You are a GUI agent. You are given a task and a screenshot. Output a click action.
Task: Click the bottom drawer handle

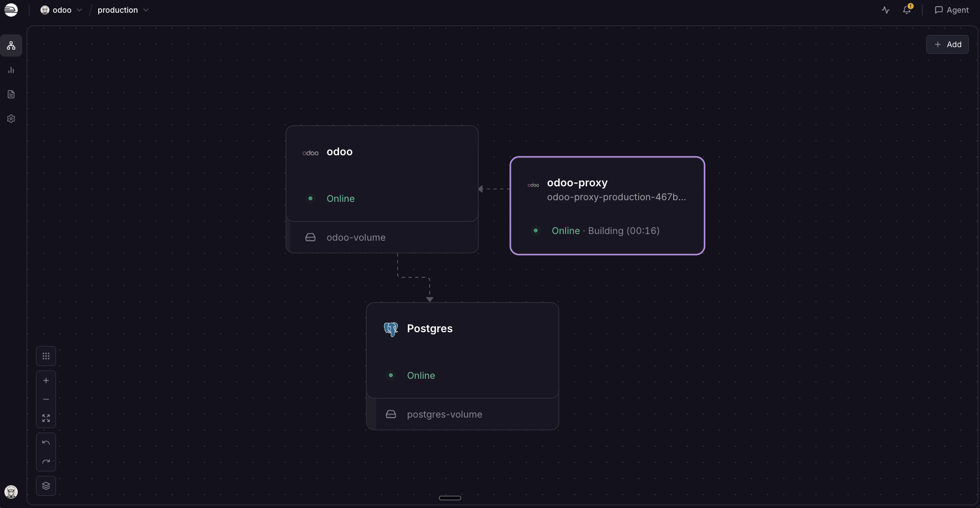click(450, 498)
